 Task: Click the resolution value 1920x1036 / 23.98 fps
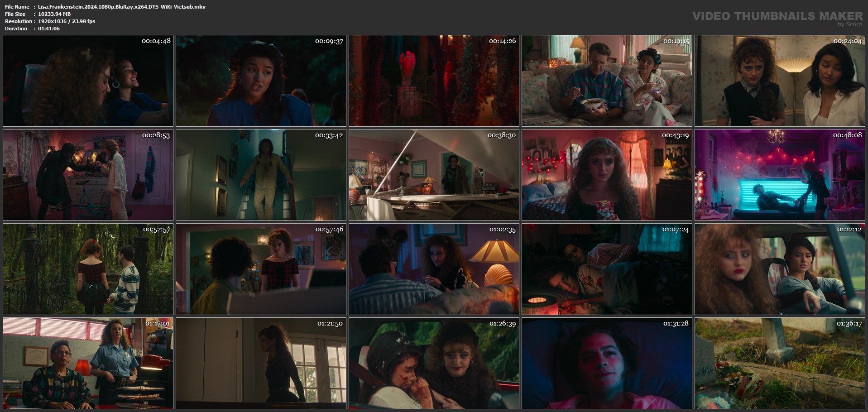[67, 21]
